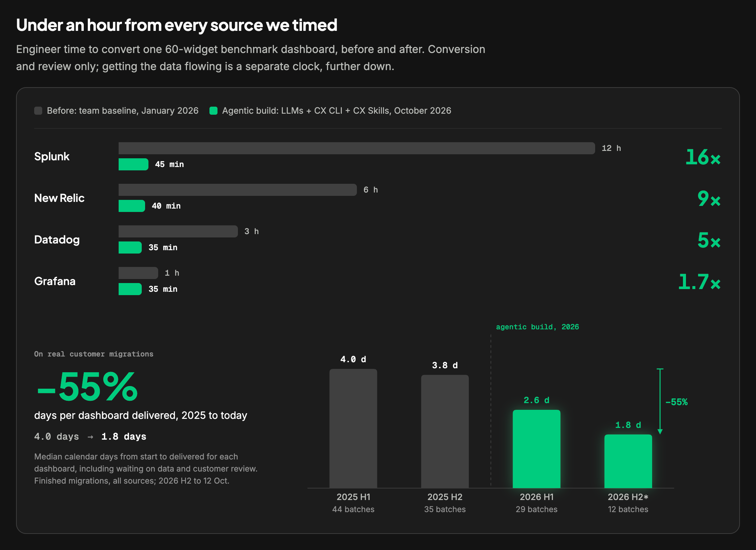Click the 'agentic build, 2026' annotation
Viewport: 756px width, 550px height.
click(538, 327)
